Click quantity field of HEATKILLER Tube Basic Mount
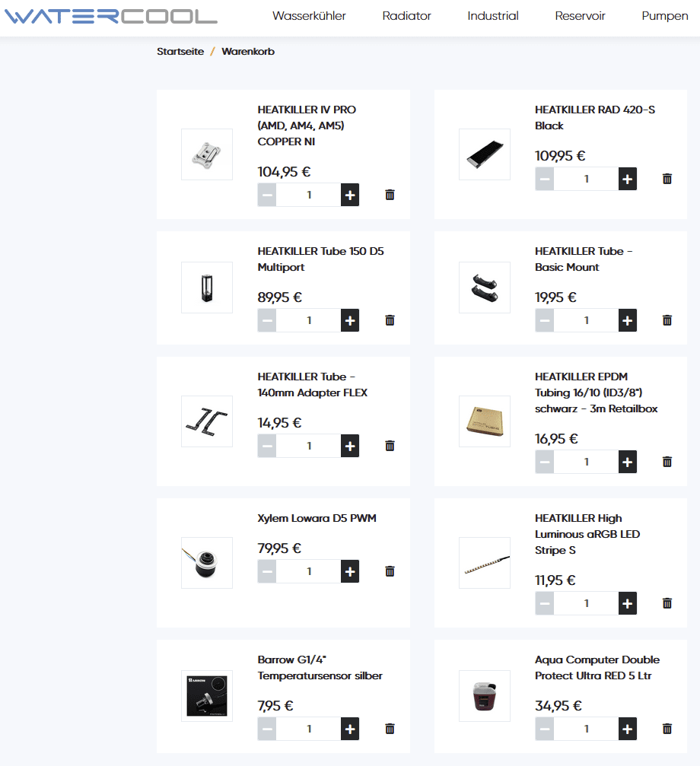This screenshot has height=766, width=700. [586, 320]
